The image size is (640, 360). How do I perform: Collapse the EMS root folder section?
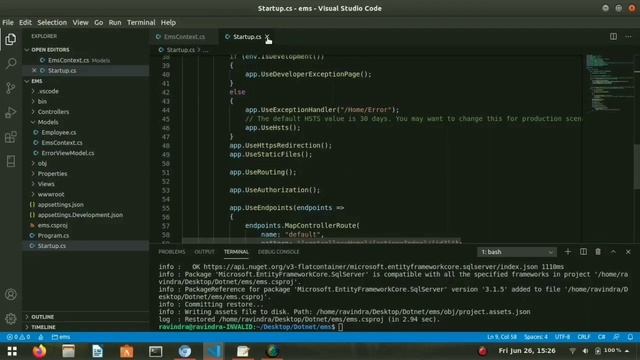(37, 81)
